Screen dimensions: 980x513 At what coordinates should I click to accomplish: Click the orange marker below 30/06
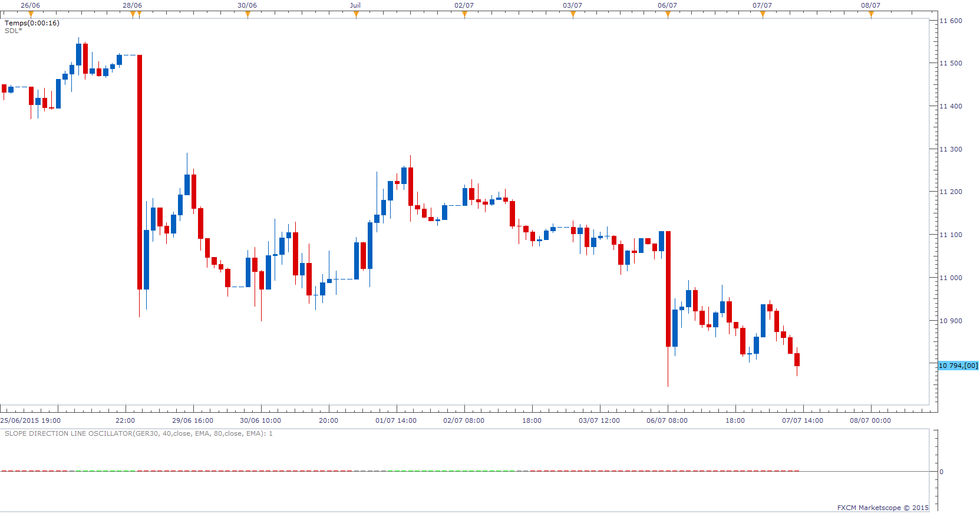248,14
